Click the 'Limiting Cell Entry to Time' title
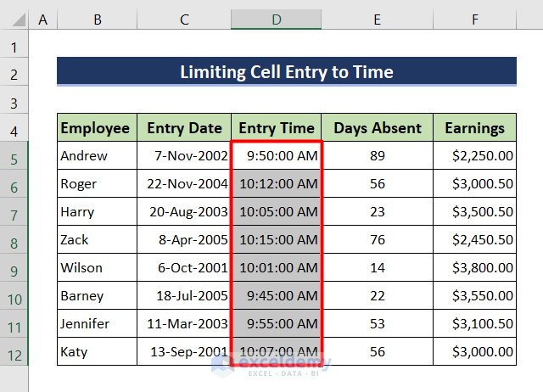Viewport: 543px width, 392px height. coord(286,72)
